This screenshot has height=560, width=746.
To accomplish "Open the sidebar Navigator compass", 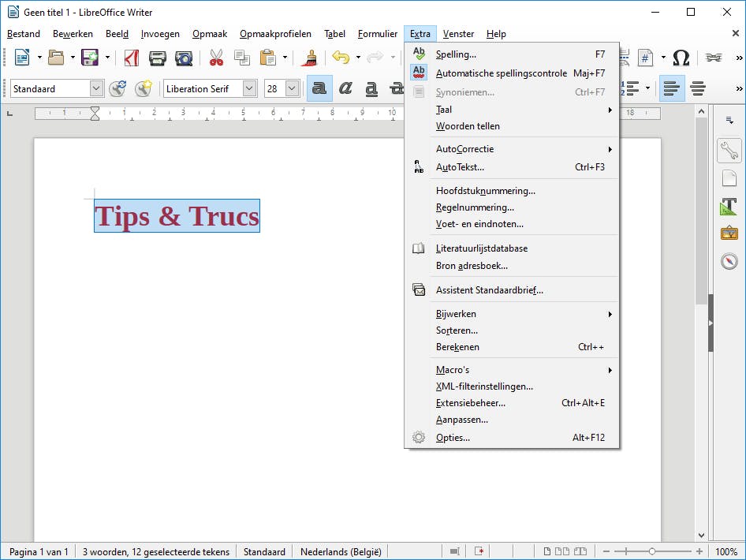I will 729,261.
